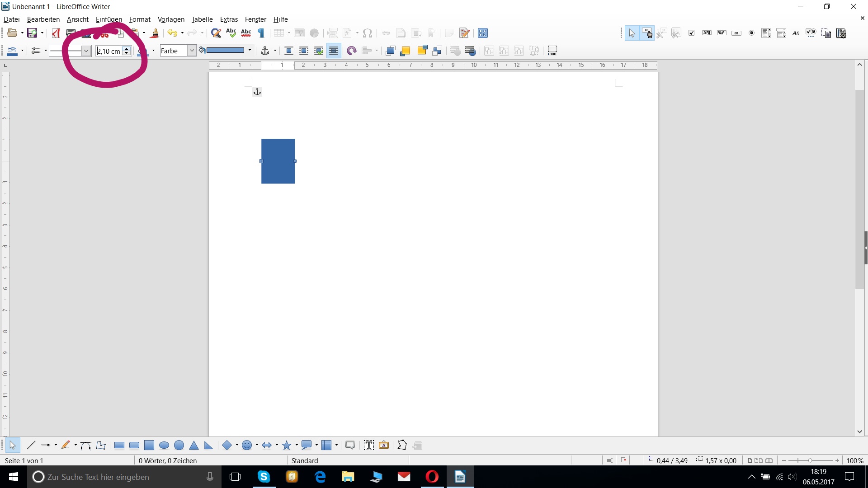
Task: Insert a combo box form control
Action: click(781, 33)
